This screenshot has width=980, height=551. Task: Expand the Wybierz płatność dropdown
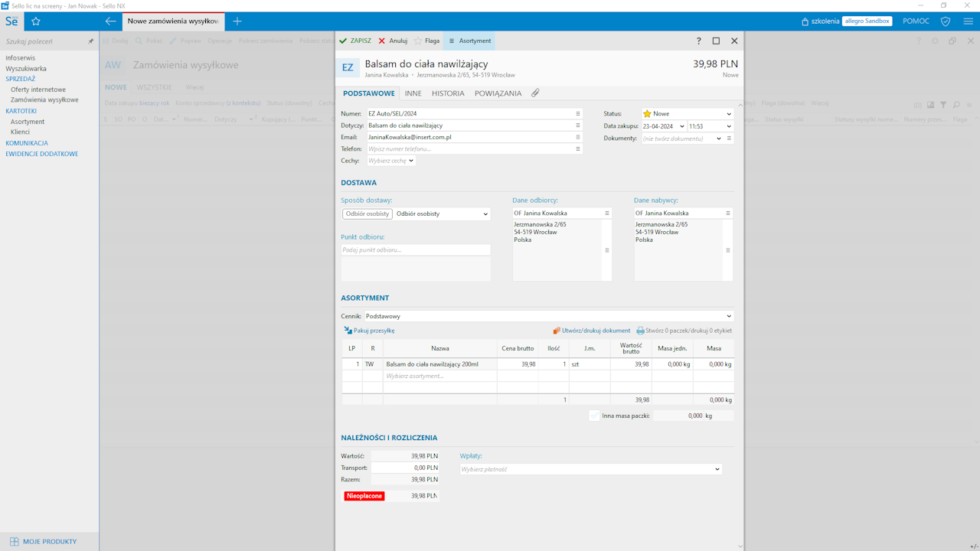(x=717, y=469)
